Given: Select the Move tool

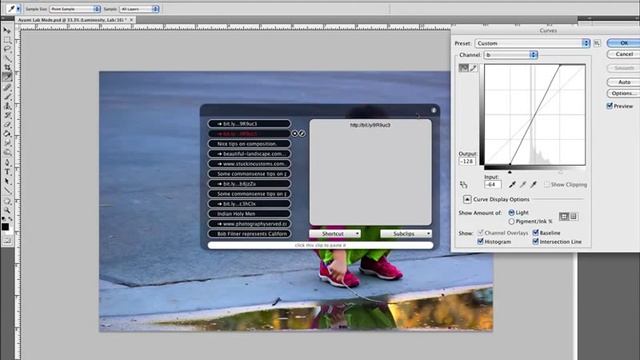Looking at the screenshot, I should pos(7,31).
